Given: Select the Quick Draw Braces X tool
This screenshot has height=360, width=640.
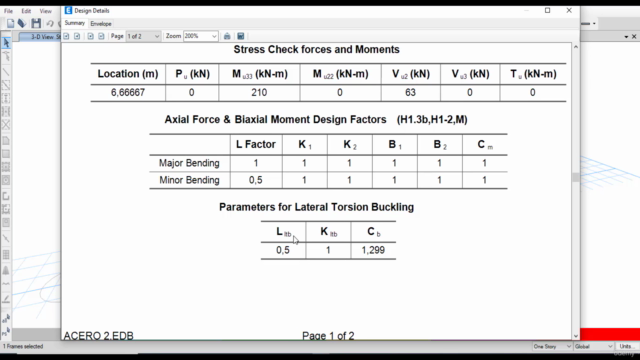Looking at the screenshot, I should pos(6,124).
